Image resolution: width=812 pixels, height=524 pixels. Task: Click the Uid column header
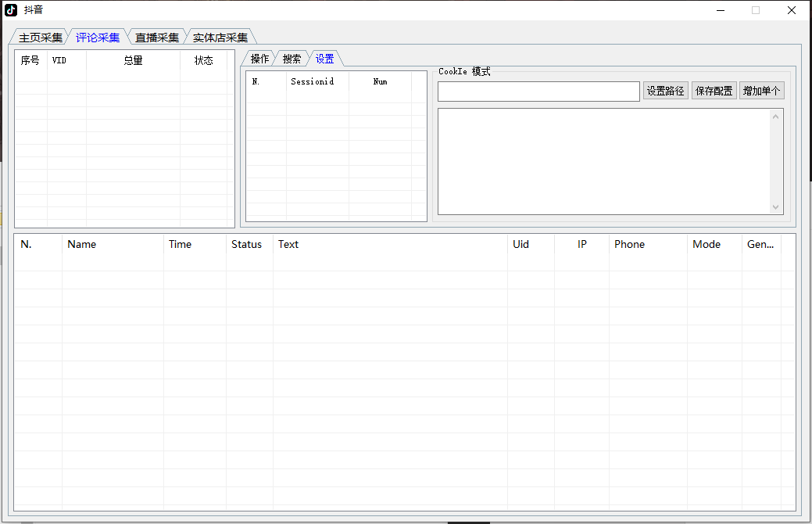[520, 244]
